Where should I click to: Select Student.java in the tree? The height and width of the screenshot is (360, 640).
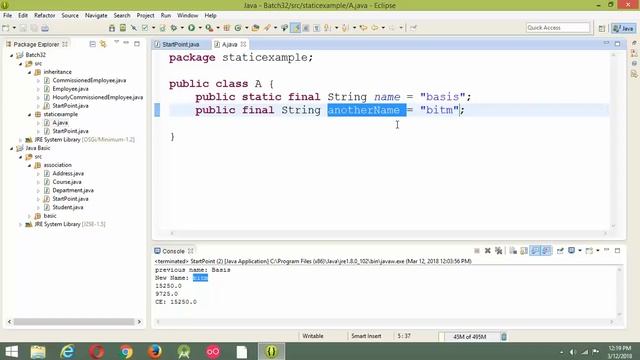(x=68, y=207)
